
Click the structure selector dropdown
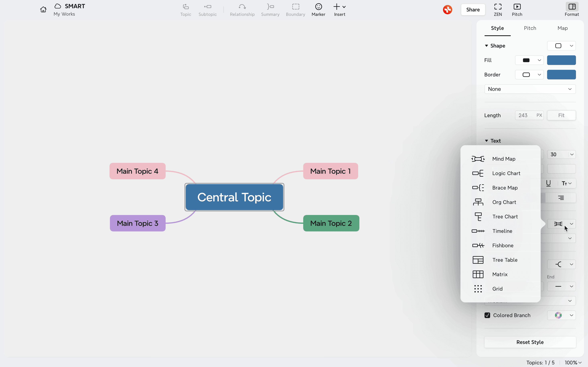[561, 224]
